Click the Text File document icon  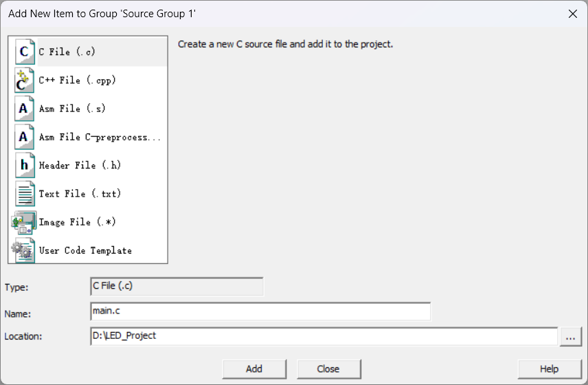[25, 194]
